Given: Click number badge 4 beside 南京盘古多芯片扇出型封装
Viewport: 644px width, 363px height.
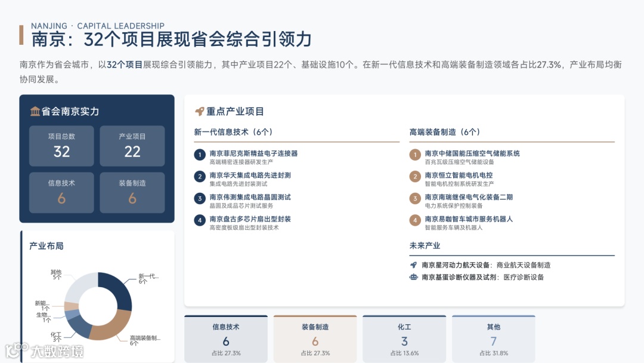Looking at the screenshot, I should (200, 220).
